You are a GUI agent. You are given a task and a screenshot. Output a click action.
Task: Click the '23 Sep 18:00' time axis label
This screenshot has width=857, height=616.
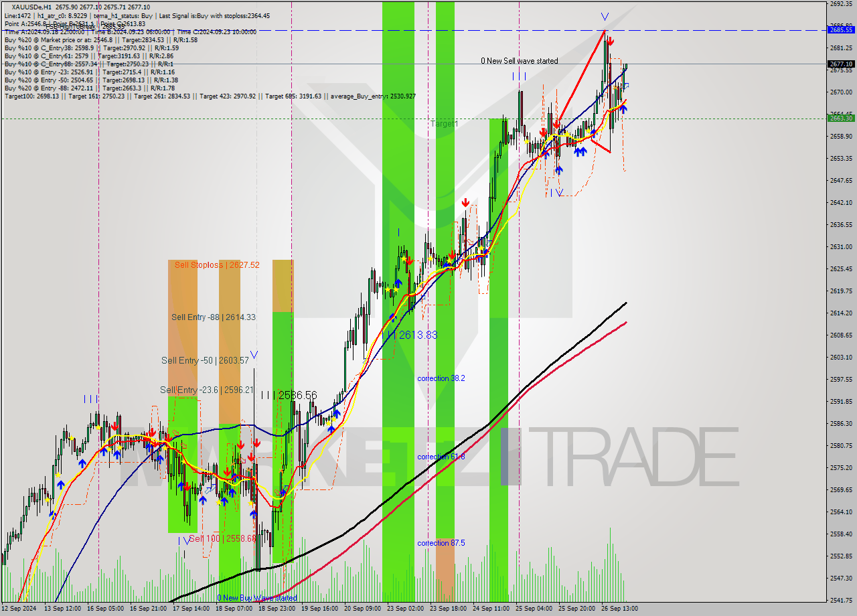click(448, 609)
